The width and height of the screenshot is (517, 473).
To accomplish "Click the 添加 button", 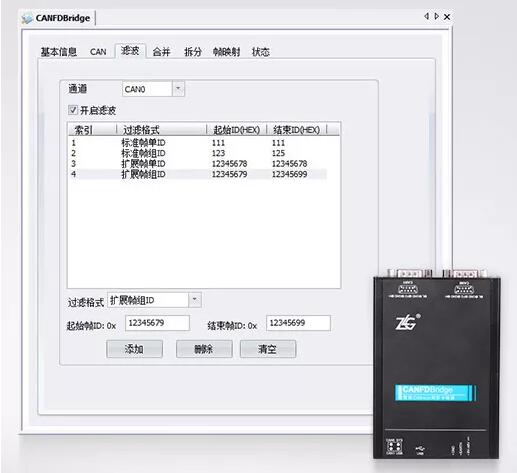I will tap(135, 349).
